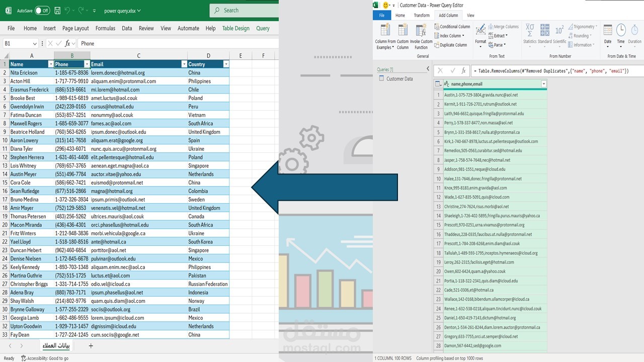Screen dimensions: 644x362
Task: Select cell with lorem.donec@hotmail.org
Action: tap(139, 72)
